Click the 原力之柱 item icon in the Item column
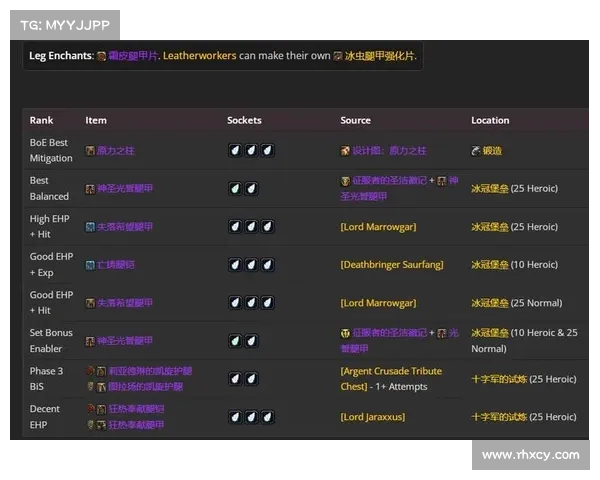 pyautogui.click(x=90, y=150)
